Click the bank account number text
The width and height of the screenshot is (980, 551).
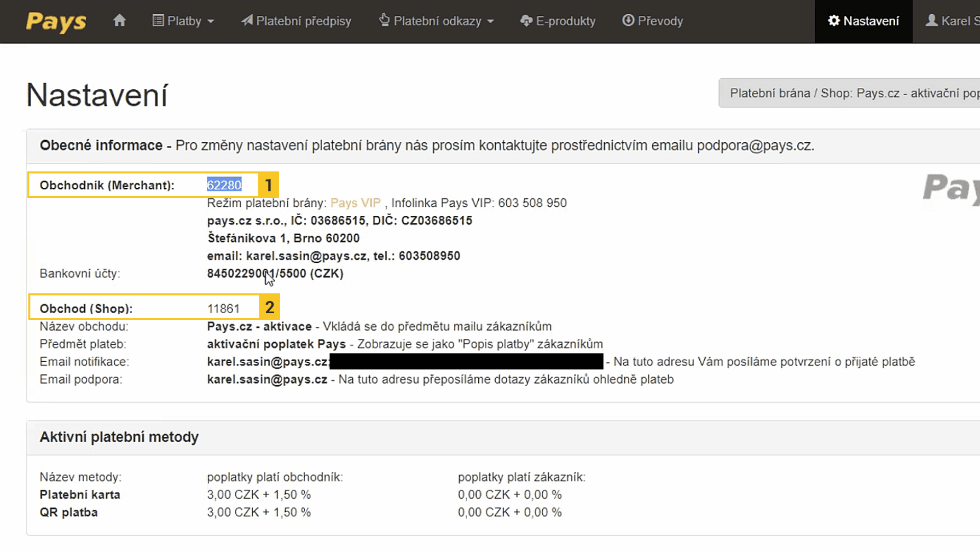[x=275, y=273]
